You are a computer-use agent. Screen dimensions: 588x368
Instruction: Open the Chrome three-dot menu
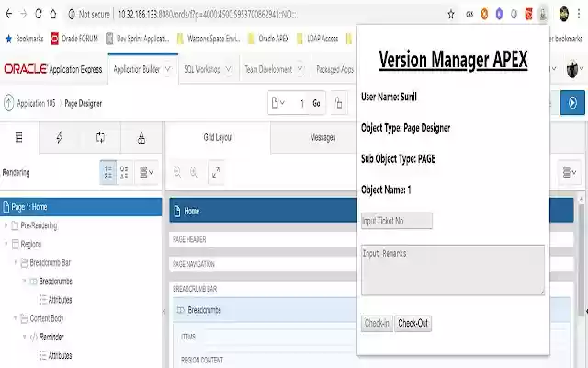[580, 15]
